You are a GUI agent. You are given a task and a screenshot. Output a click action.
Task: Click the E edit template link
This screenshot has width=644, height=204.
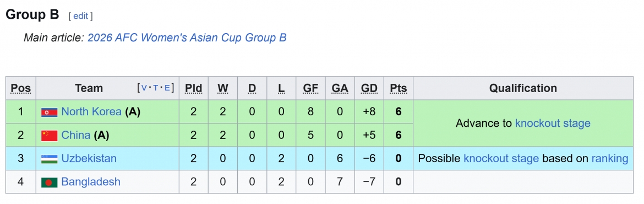[167, 88]
